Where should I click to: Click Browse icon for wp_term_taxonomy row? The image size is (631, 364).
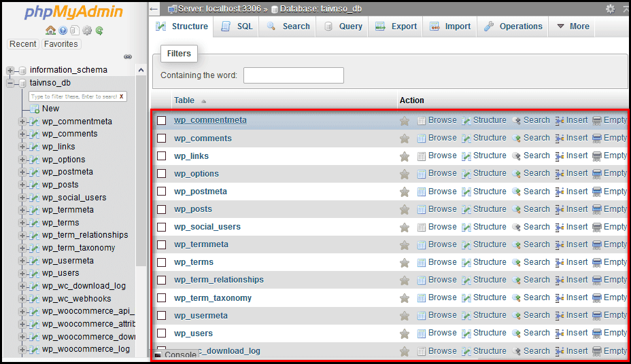point(422,297)
